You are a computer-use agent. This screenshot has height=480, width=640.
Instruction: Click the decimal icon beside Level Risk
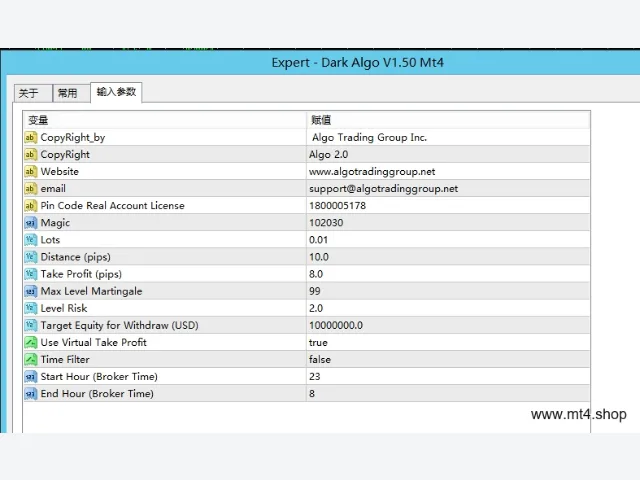[x=31, y=308]
